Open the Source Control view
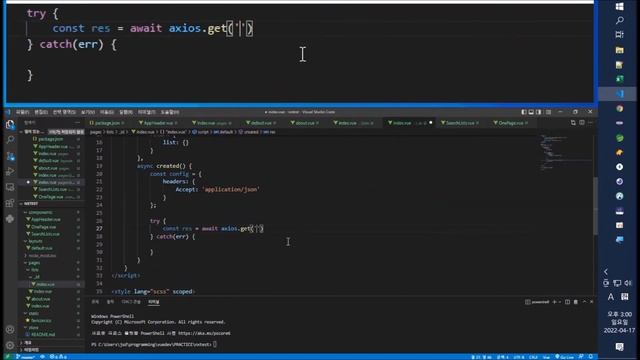This screenshot has height=360, width=640. click(x=10, y=156)
